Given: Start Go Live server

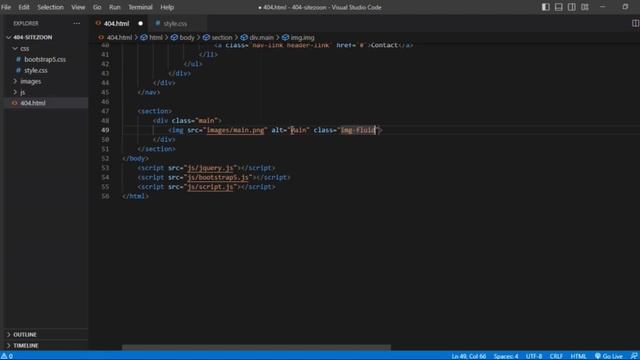Looking at the screenshot, I should (x=609, y=356).
